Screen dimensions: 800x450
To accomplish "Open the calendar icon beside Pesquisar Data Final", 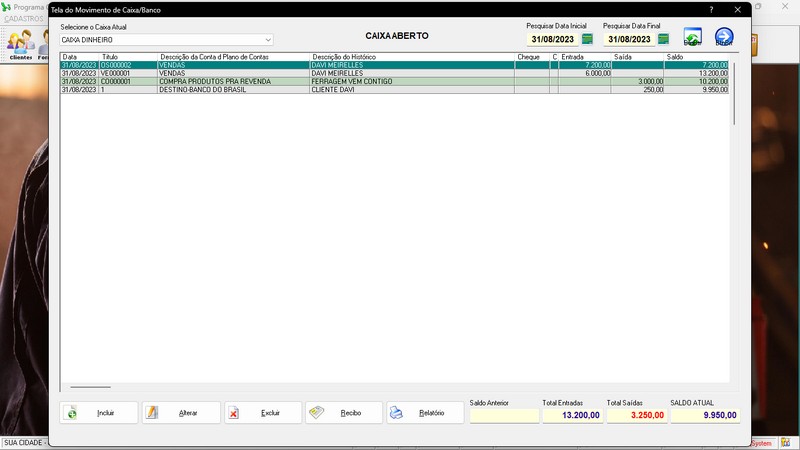I will tap(663, 39).
